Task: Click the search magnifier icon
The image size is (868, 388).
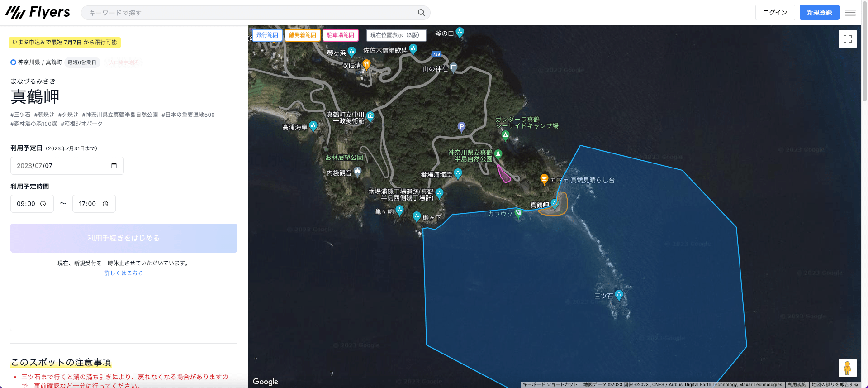Action: 421,13
